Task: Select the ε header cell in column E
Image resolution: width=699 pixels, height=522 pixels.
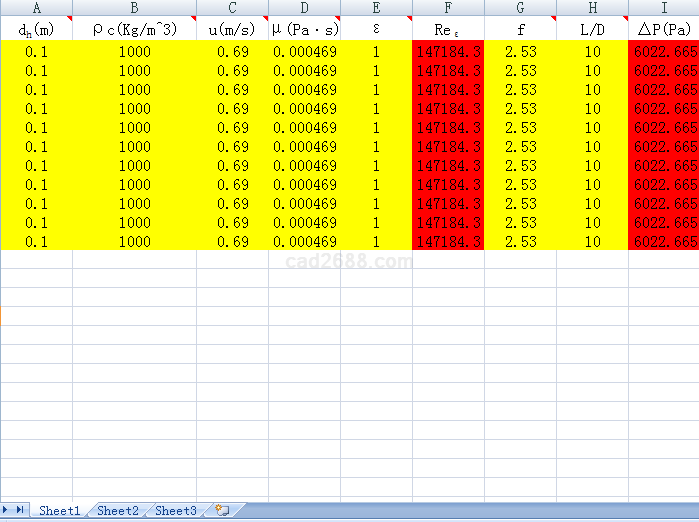Action: click(x=376, y=30)
